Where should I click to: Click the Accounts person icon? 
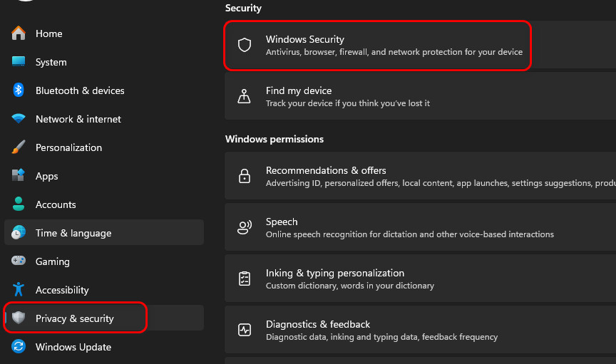[x=19, y=204]
